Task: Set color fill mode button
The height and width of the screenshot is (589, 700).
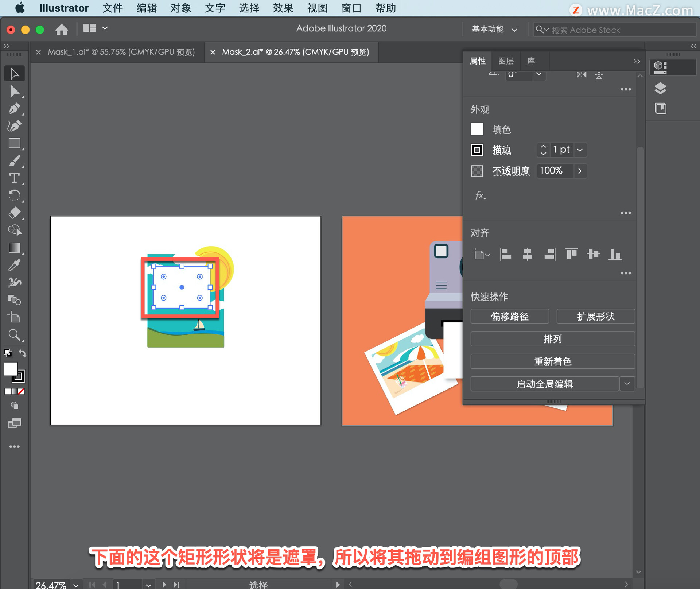Action: click(x=8, y=391)
